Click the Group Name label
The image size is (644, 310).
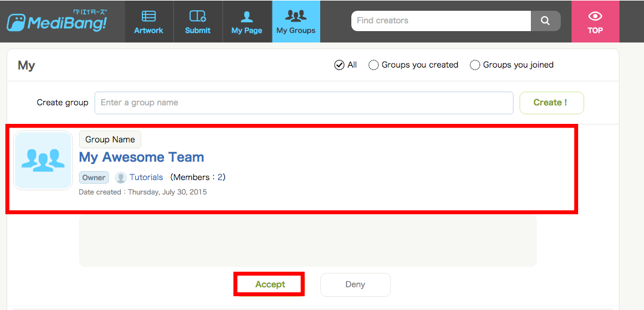[110, 139]
